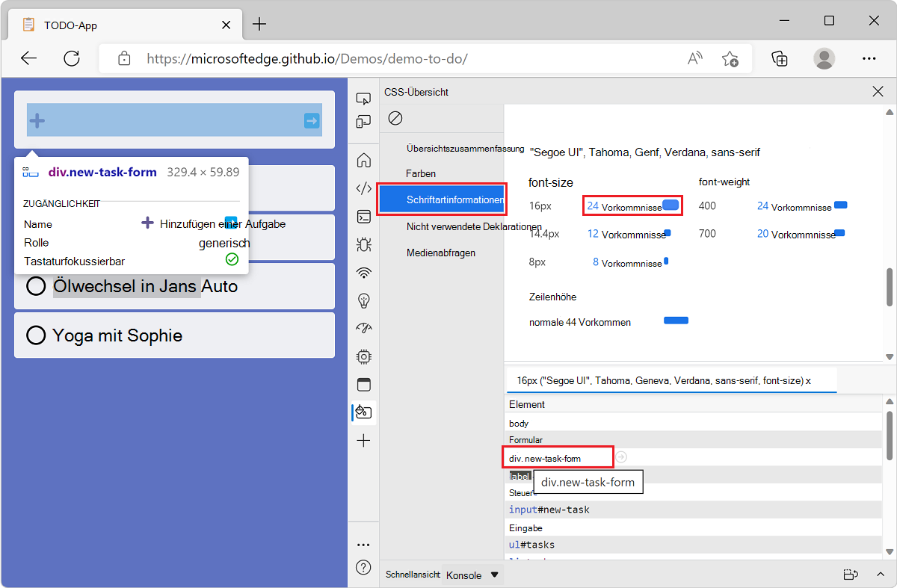Check off the 'Yoga mit Sophie' task
Viewport: 897px width, 588px height.
point(36,335)
